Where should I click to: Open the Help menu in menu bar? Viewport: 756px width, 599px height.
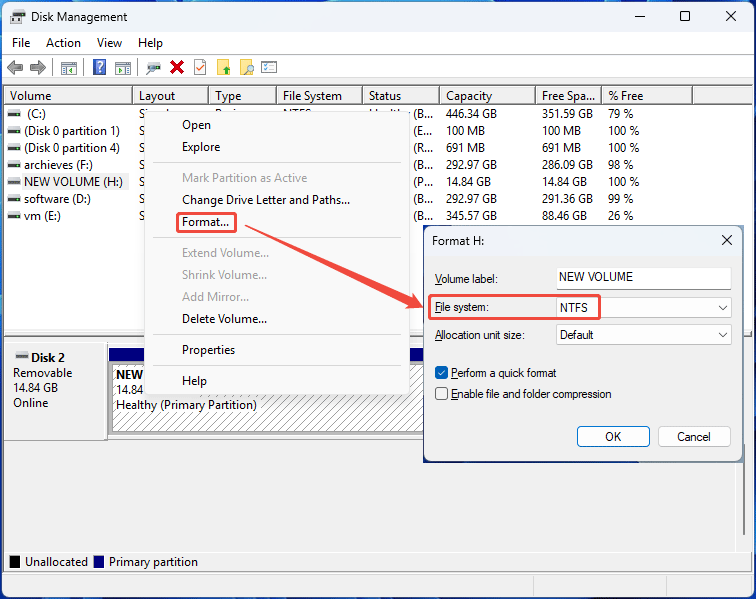pos(150,43)
